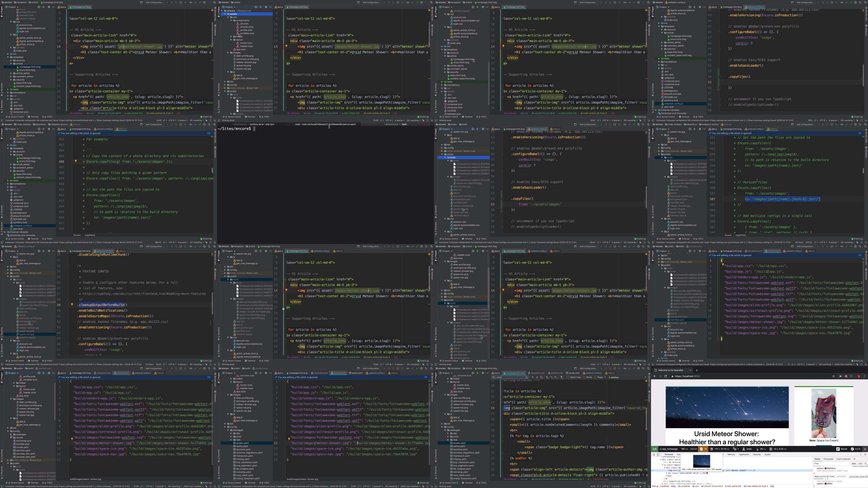Click the lock icon beside https://localhost:8000

pyautogui.click(x=672, y=376)
